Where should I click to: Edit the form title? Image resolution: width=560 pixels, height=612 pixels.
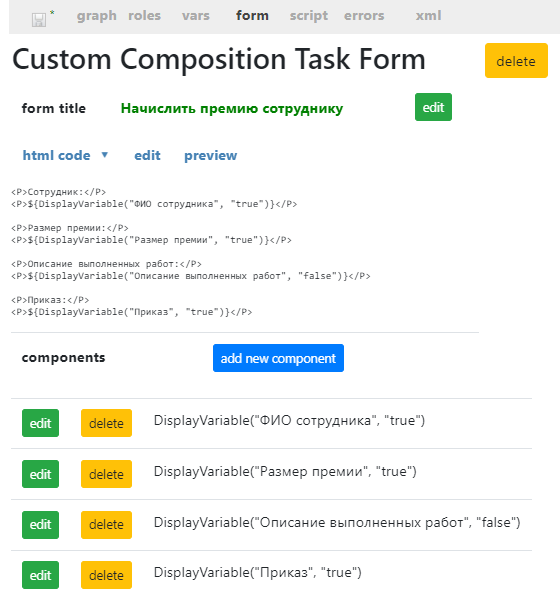click(433, 107)
